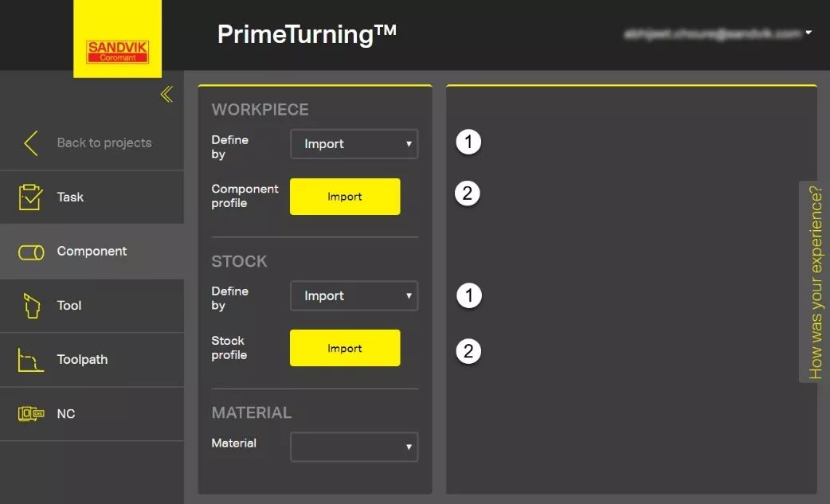Screen dimensions: 830x504
Task: Click the Task clipboard icon
Action: pos(30,197)
